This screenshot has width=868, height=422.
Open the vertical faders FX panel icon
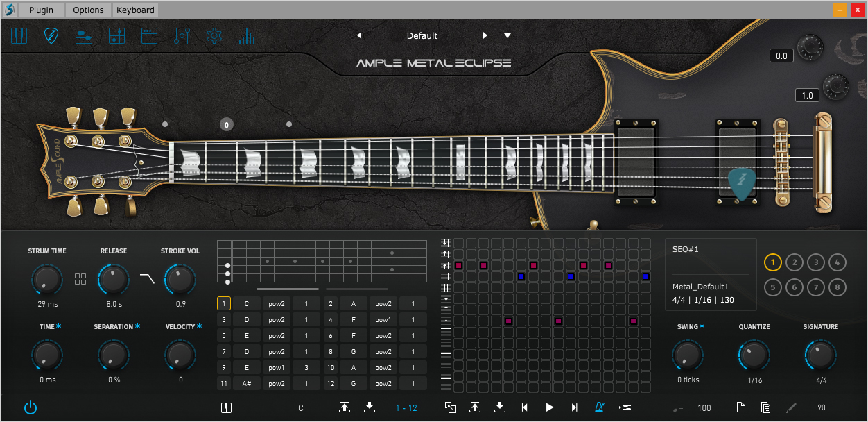(182, 35)
